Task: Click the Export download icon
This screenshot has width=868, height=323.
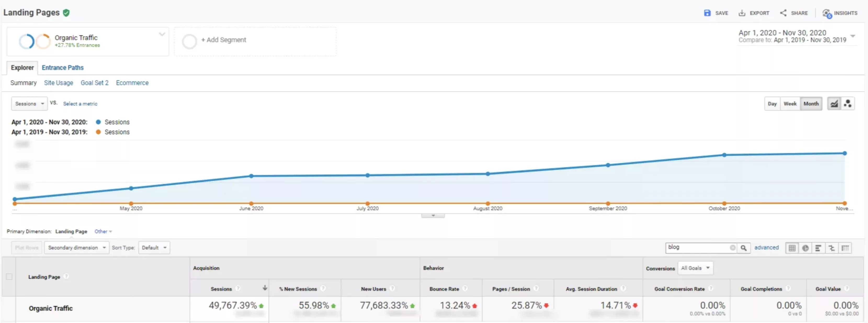Action: coord(742,13)
